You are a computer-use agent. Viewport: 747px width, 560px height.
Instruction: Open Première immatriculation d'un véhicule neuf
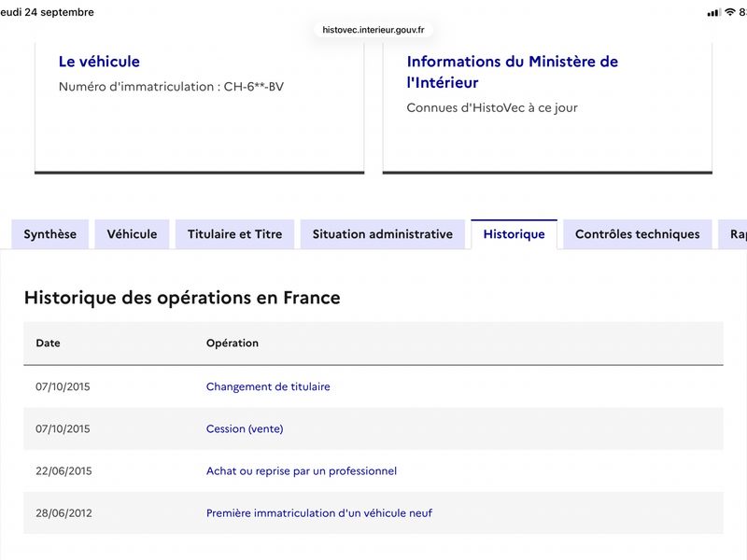coord(319,512)
